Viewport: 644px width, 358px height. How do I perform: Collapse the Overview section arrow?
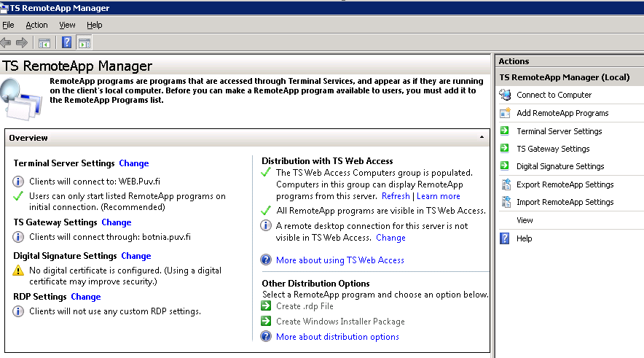coord(482,137)
